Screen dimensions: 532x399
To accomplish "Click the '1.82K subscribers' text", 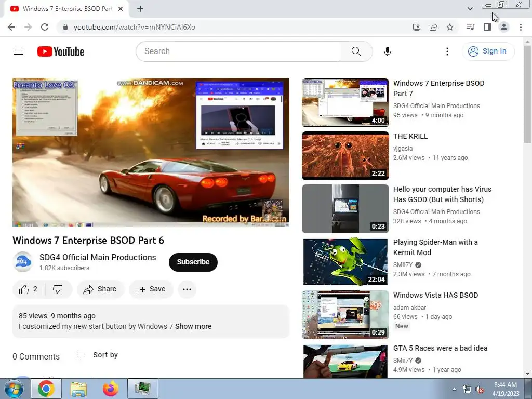I will [64, 268].
